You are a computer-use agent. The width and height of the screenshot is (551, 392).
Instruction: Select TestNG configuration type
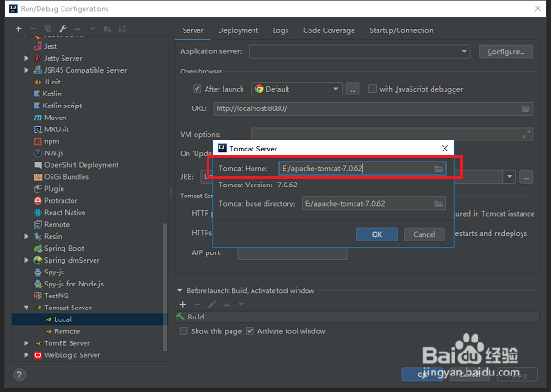56,296
